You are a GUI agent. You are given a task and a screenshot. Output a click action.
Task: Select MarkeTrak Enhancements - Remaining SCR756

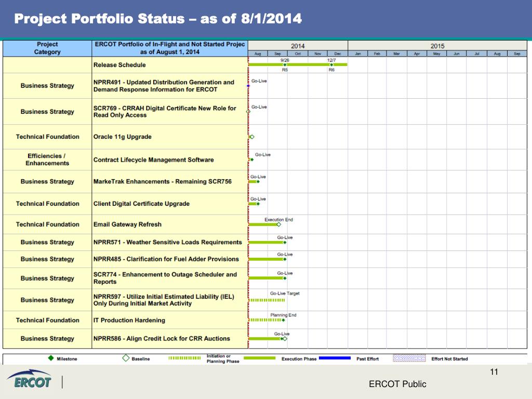[163, 181]
